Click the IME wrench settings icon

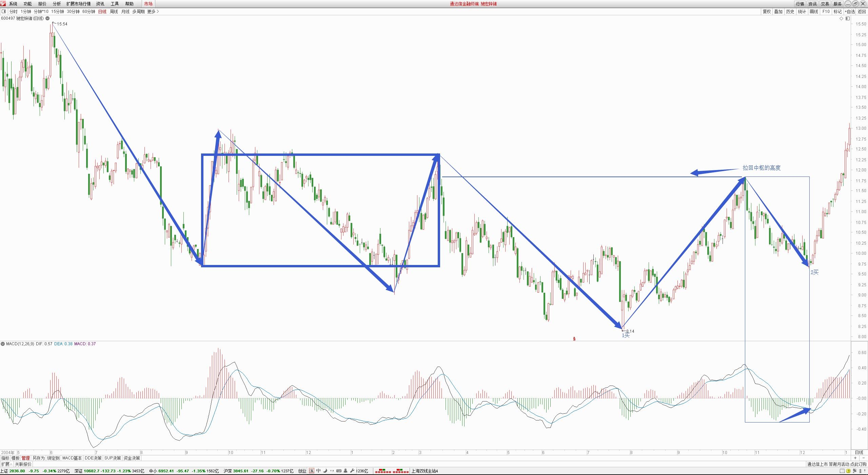(352, 471)
